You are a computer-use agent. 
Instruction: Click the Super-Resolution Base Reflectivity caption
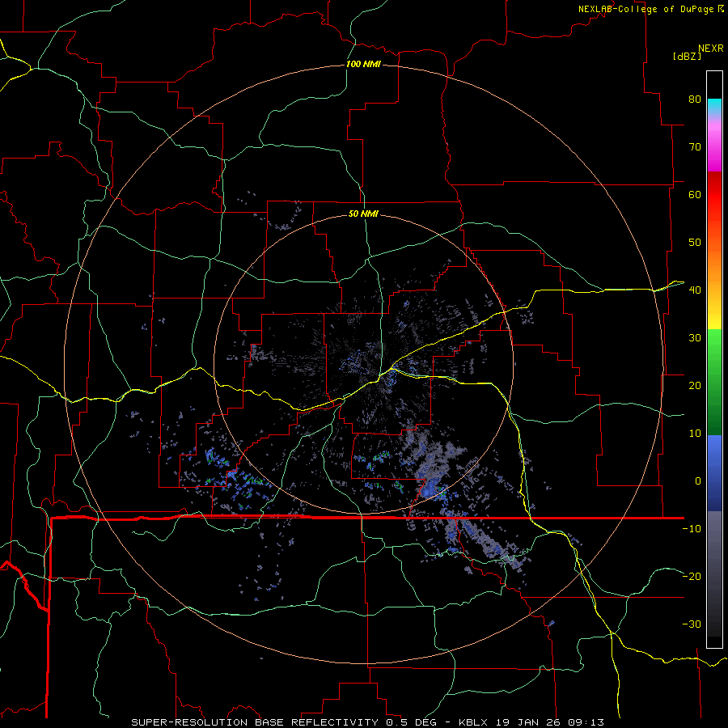click(x=368, y=722)
